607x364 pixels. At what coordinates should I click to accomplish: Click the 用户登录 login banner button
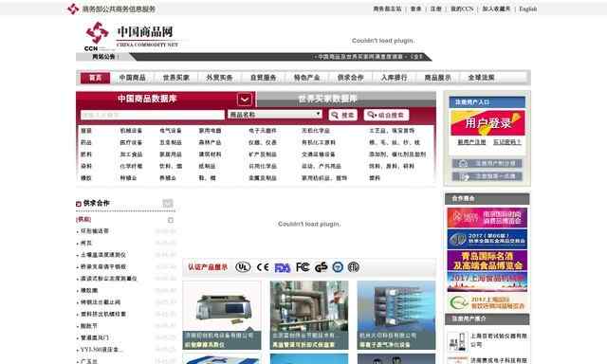[487, 123]
